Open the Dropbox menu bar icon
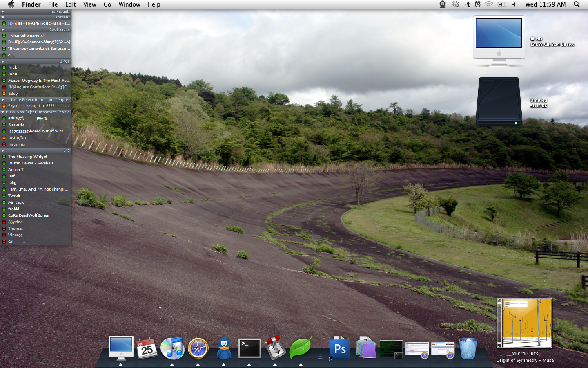Screen dimensions: 588x368 pos(455,4)
